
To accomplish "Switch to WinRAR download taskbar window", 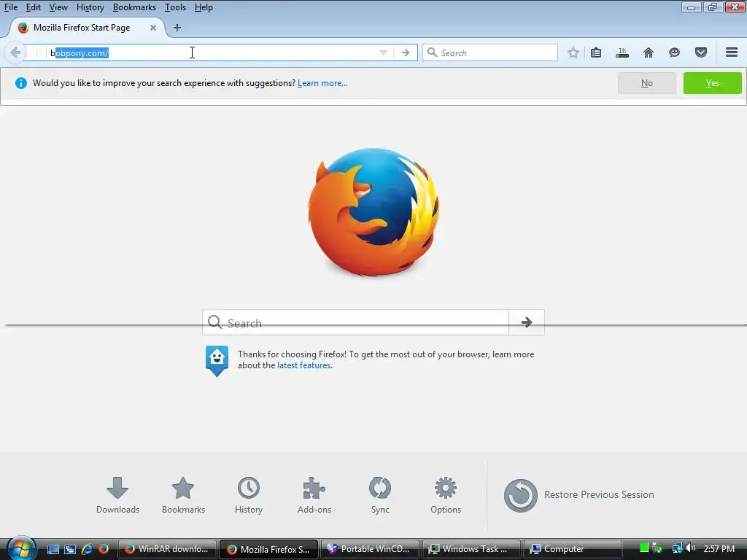I will tap(167, 549).
